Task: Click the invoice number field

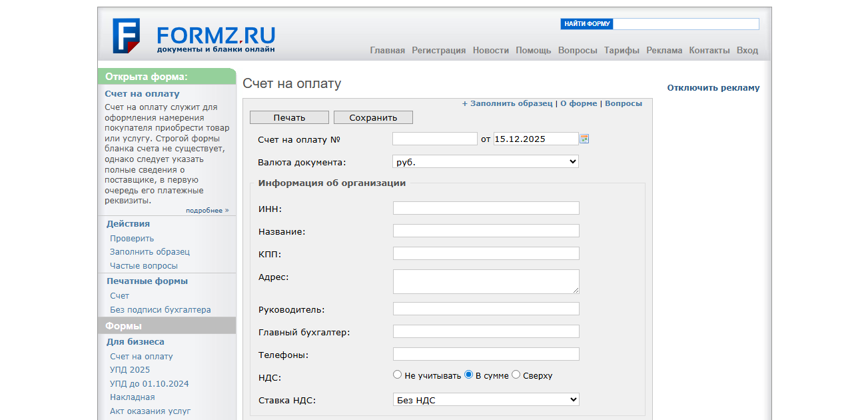Action: tap(434, 139)
